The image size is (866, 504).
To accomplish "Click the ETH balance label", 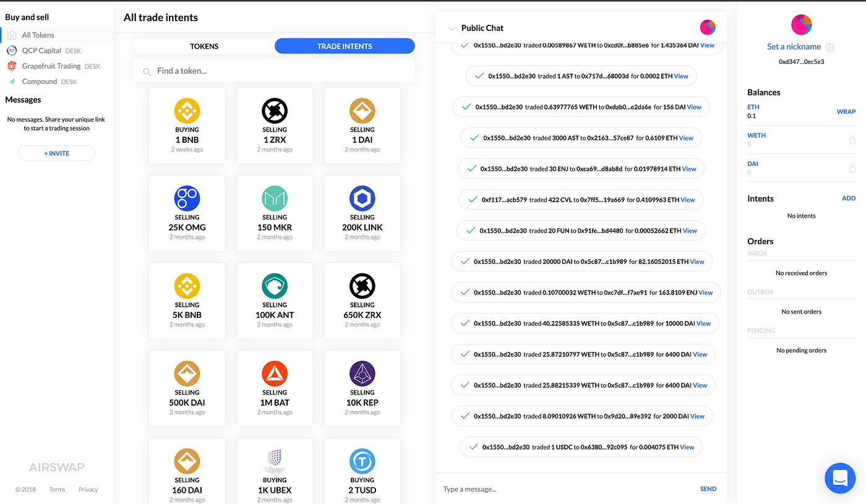I will [753, 107].
